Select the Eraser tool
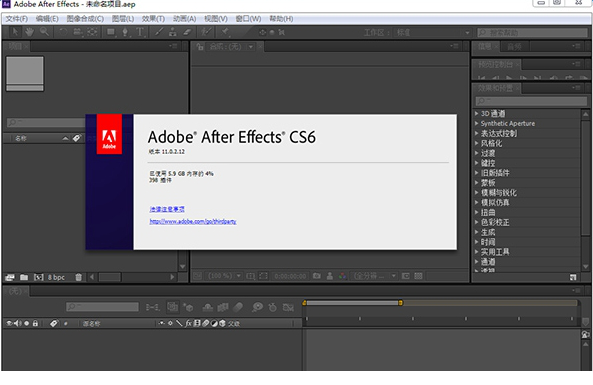Screen dimensions: 593x385 (x=187, y=32)
